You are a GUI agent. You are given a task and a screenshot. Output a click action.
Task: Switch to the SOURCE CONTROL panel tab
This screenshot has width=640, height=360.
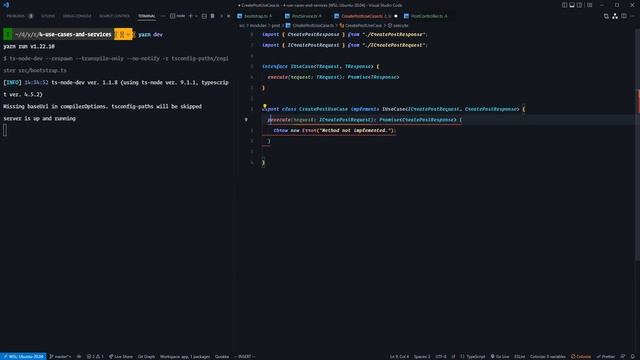tap(114, 16)
